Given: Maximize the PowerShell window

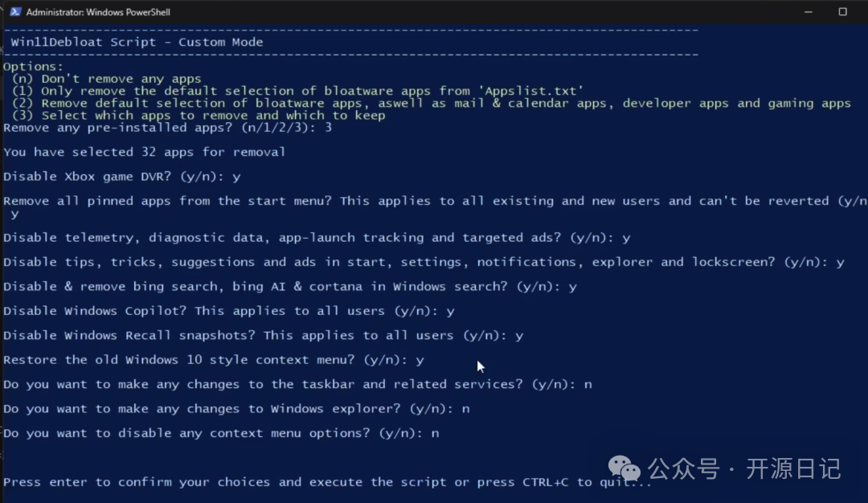Looking at the screenshot, I should click(x=842, y=12).
